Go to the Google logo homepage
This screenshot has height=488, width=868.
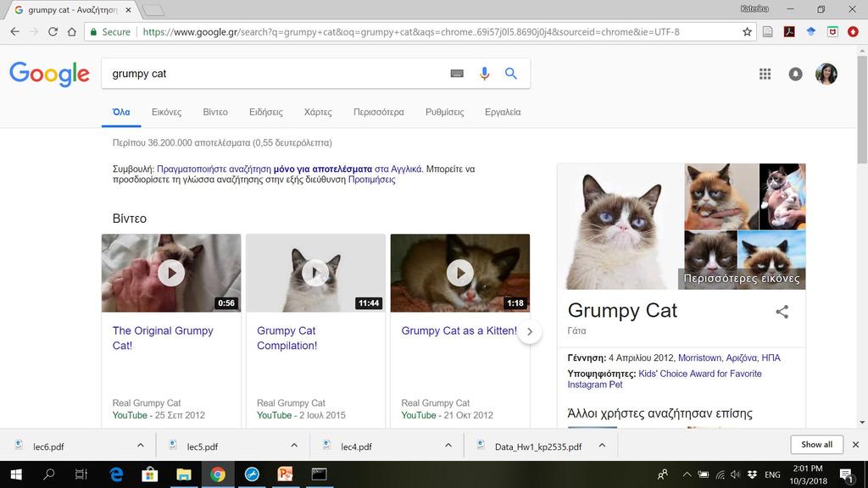pyautogui.click(x=49, y=74)
